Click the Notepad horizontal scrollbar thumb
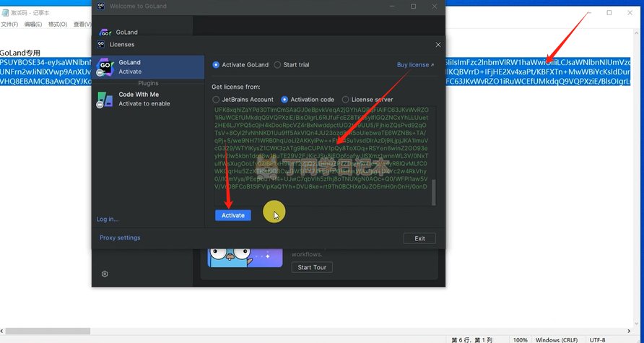This screenshot has height=343, width=644. [x=48, y=331]
